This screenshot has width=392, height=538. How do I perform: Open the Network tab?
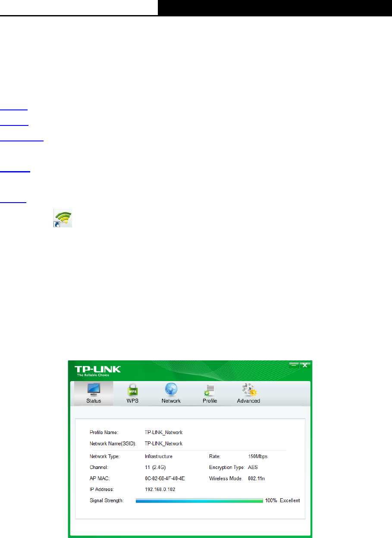point(171,393)
